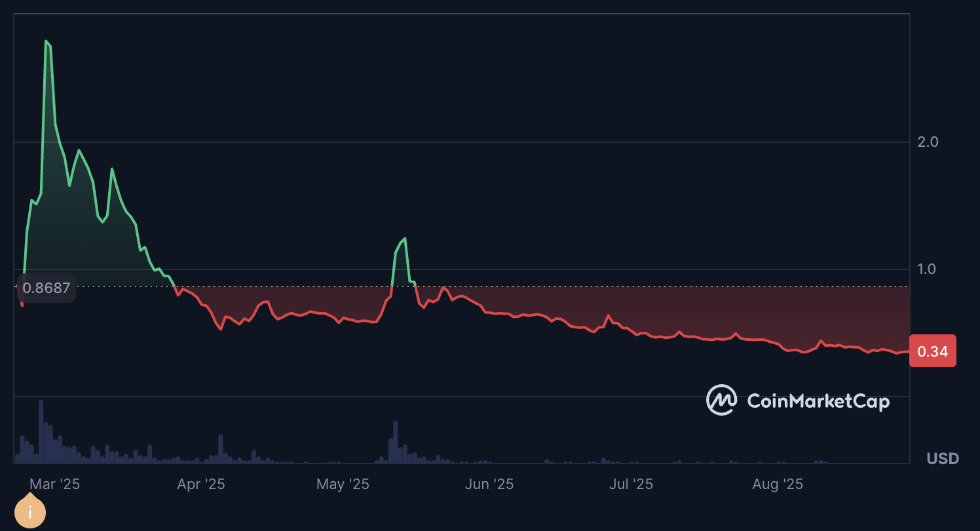Click the CoinMarketCap logo icon
Image resolution: width=980 pixels, height=531 pixels.
pos(722,400)
